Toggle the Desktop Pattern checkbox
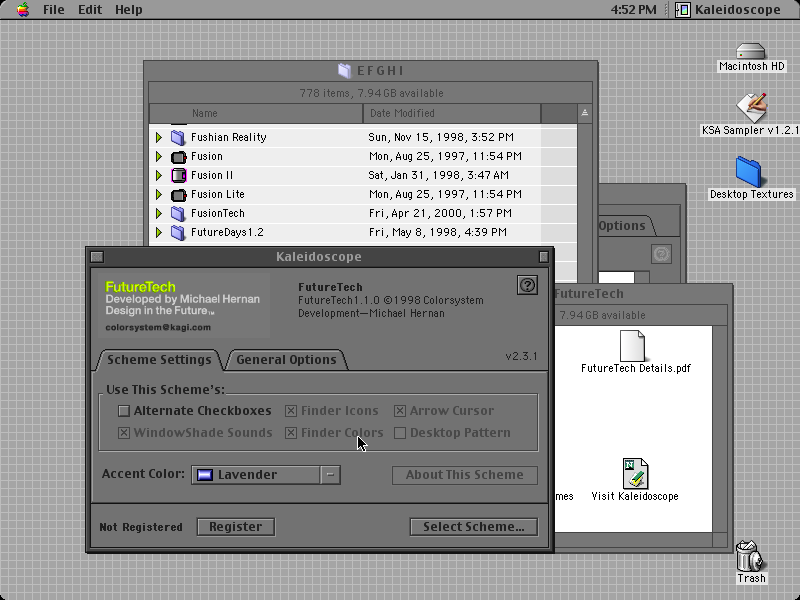 point(400,433)
